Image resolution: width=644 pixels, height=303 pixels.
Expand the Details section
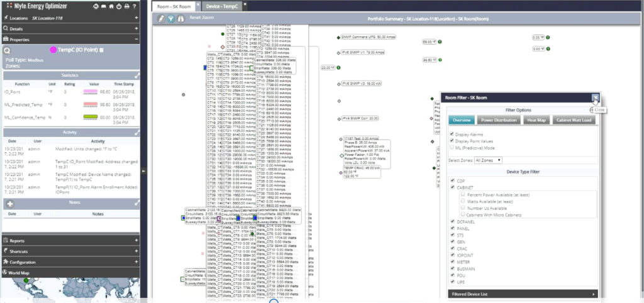pyautogui.click(x=136, y=29)
